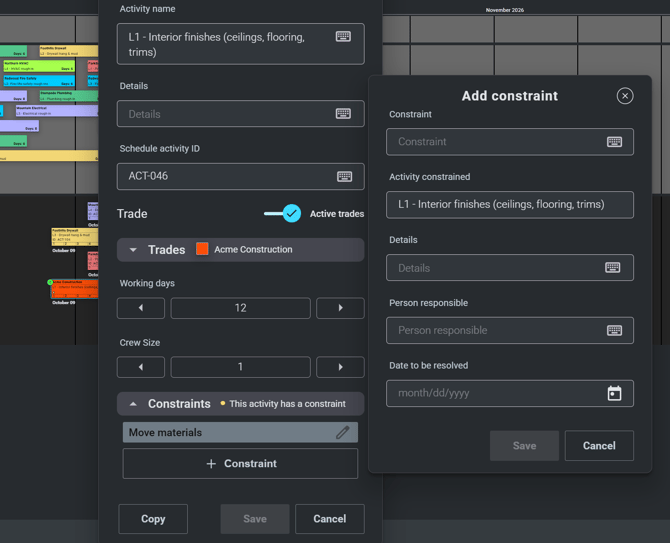Viewport: 670px width, 543px height.
Task: Click the activity Details input field
Action: (x=241, y=114)
